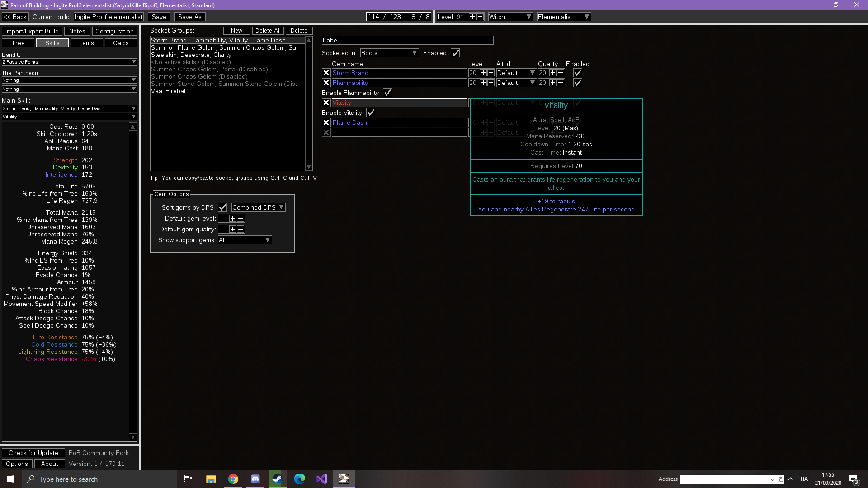Uncheck Enable Flammability option
This screenshot has height=488, width=868.
387,93
